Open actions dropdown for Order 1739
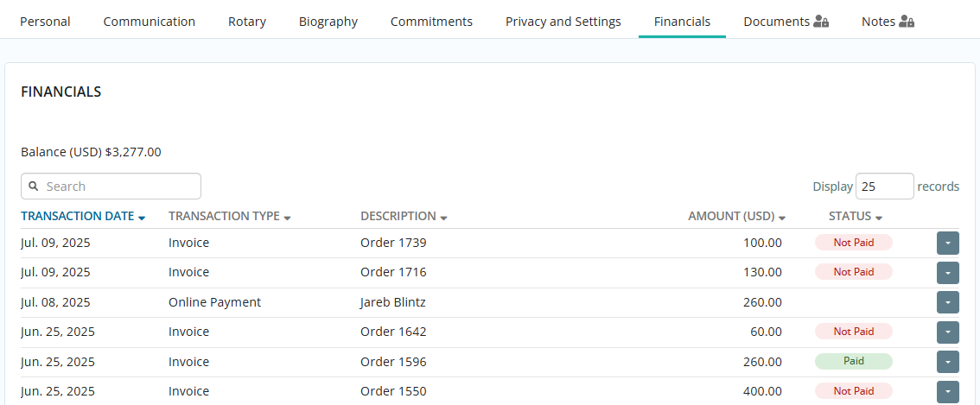This screenshot has width=980, height=405. pyautogui.click(x=947, y=243)
